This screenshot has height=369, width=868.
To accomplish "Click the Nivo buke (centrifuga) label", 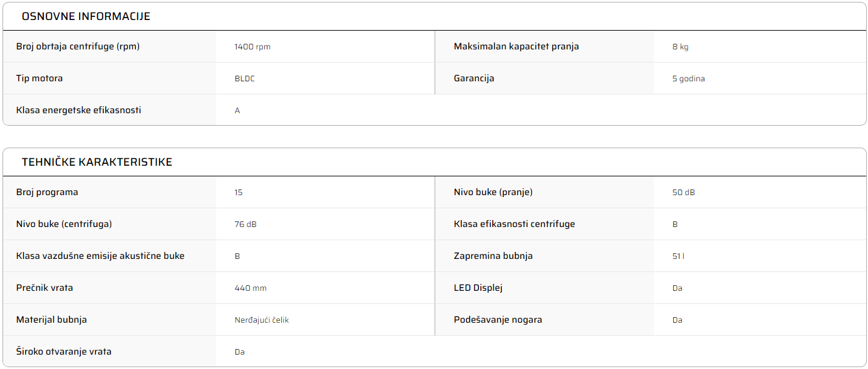I will (x=64, y=224).
